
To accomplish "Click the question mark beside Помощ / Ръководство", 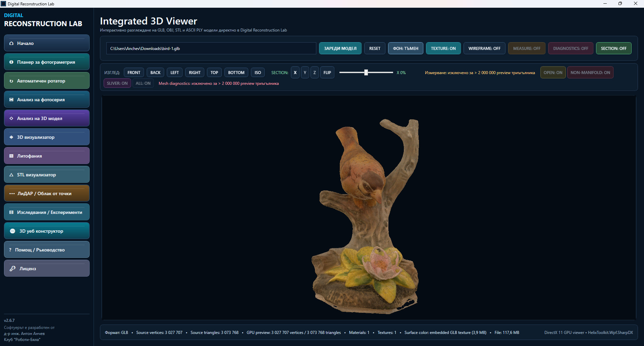I will (10, 250).
